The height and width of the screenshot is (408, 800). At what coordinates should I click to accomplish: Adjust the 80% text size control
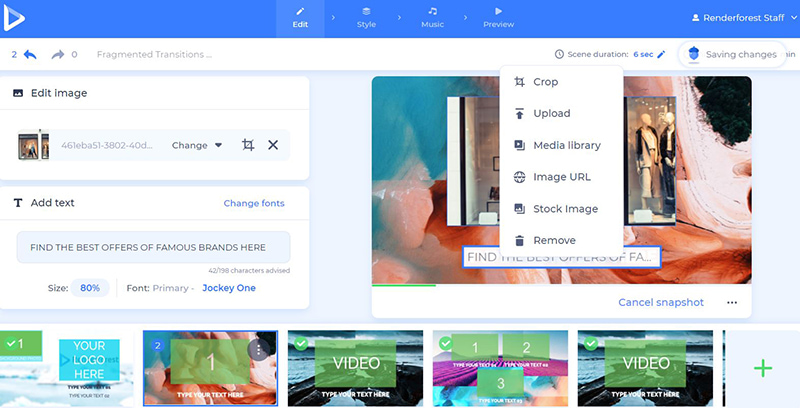90,288
